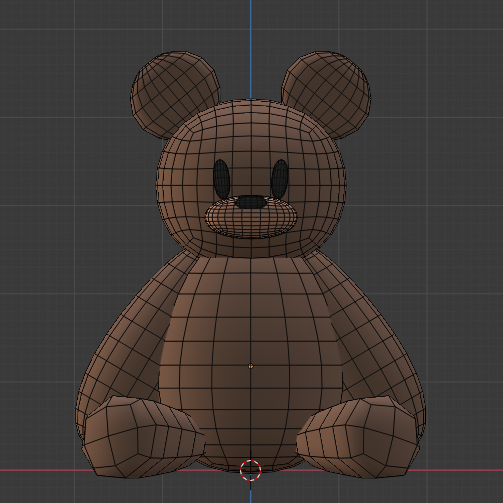Click the bear's eye right of the nose
Viewport: 503px width, 503px height.
[x=280, y=178]
